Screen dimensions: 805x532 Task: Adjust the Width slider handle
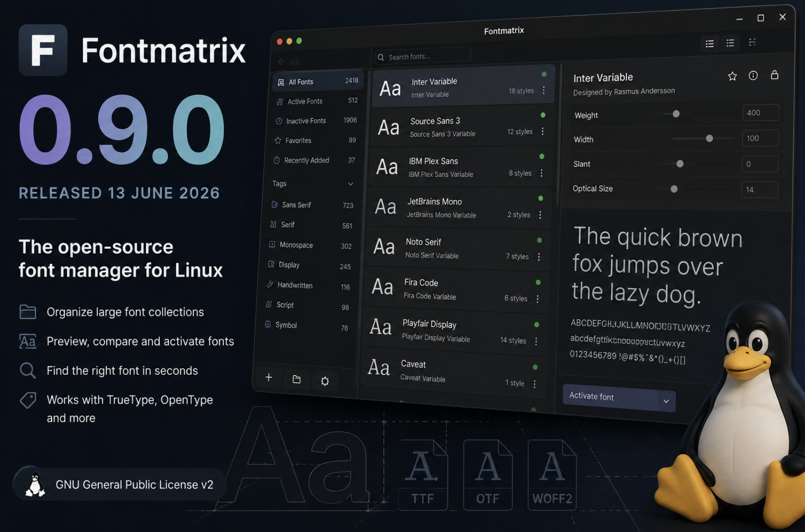click(710, 138)
